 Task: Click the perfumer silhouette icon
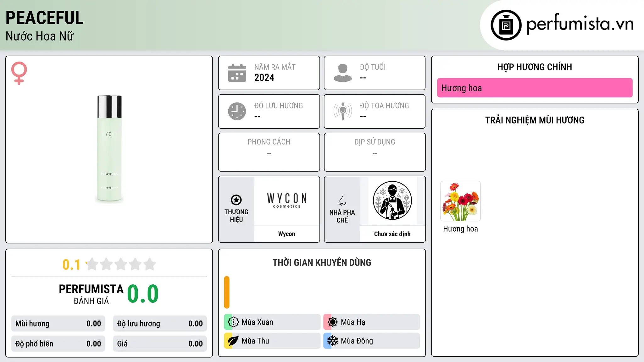[392, 200]
